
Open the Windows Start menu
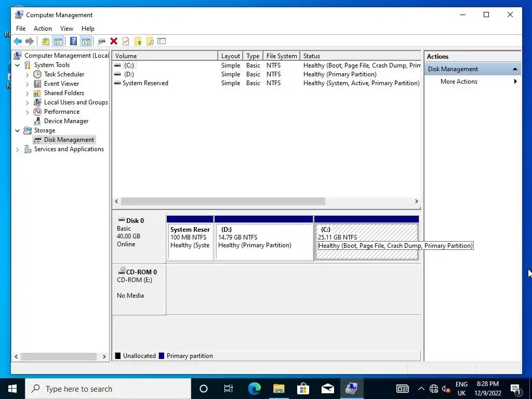click(12, 389)
